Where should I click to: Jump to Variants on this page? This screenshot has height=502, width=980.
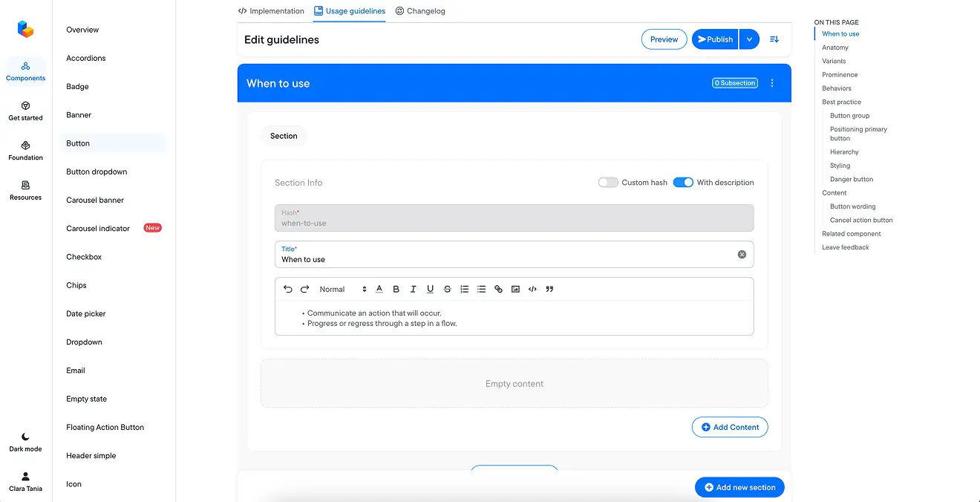[x=834, y=61]
